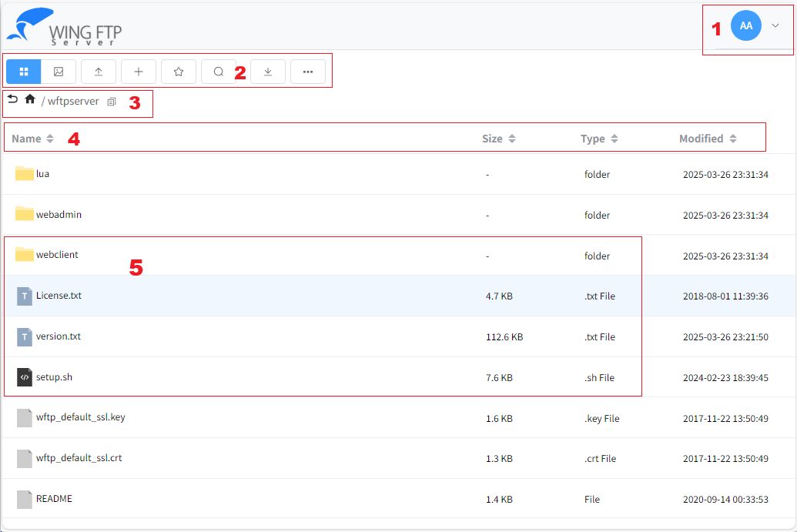
Task: Open the webclient folder name
Action: pos(57,255)
